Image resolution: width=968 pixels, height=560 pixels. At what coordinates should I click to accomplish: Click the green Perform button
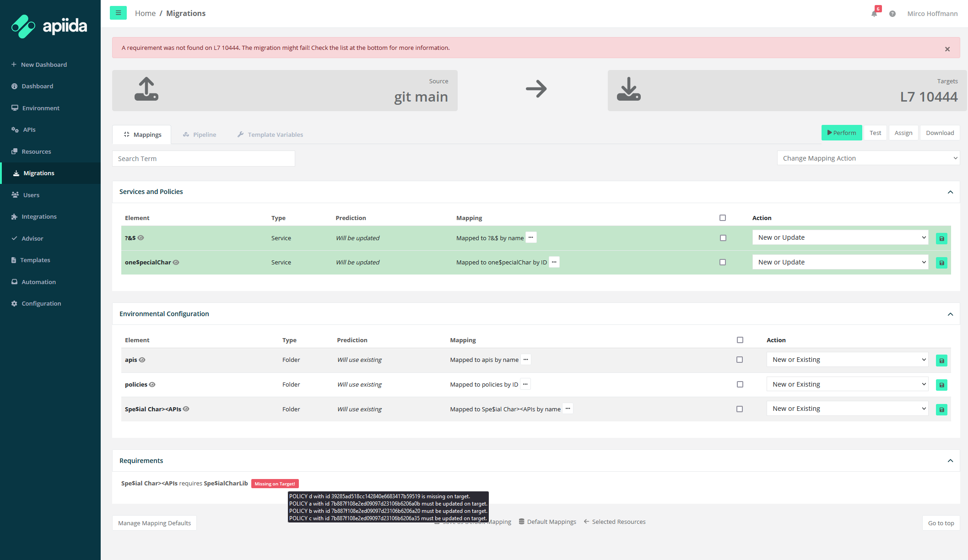(841, 133)
